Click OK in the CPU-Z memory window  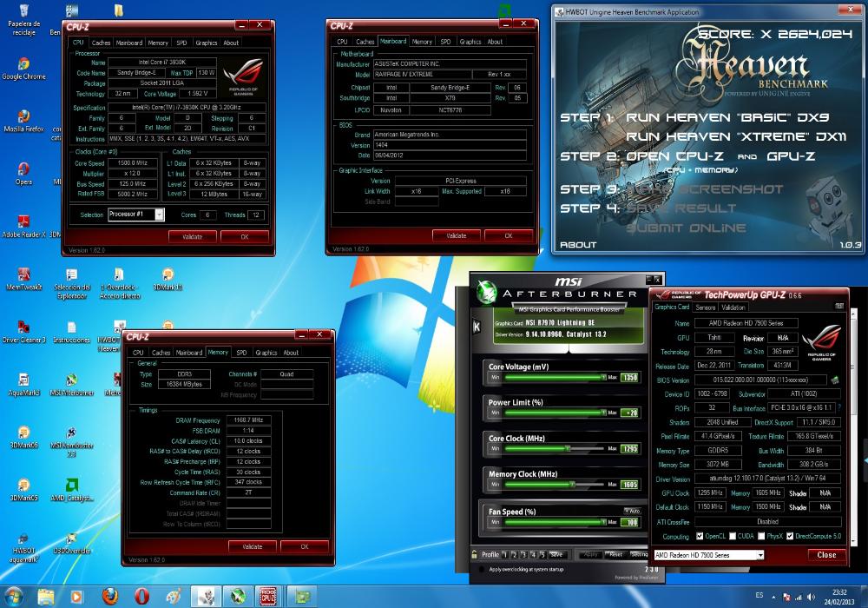(305, 546)
